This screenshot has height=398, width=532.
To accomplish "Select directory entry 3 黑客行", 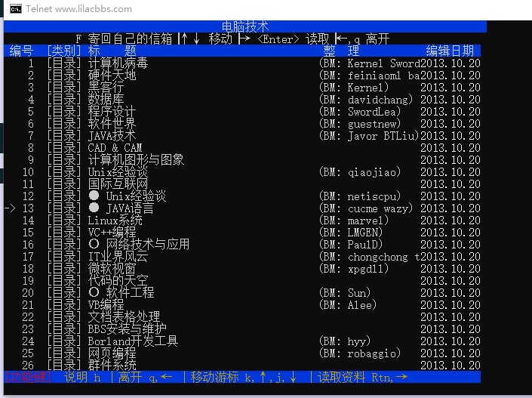I will click(x=106, y=88).
